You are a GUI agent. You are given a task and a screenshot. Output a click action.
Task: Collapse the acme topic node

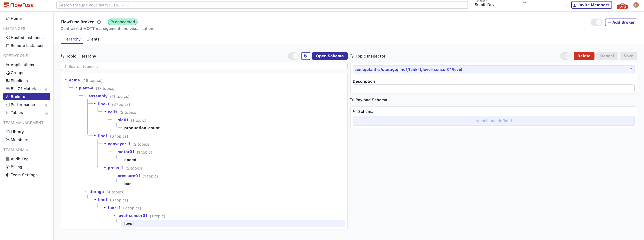tap(66, 80)
